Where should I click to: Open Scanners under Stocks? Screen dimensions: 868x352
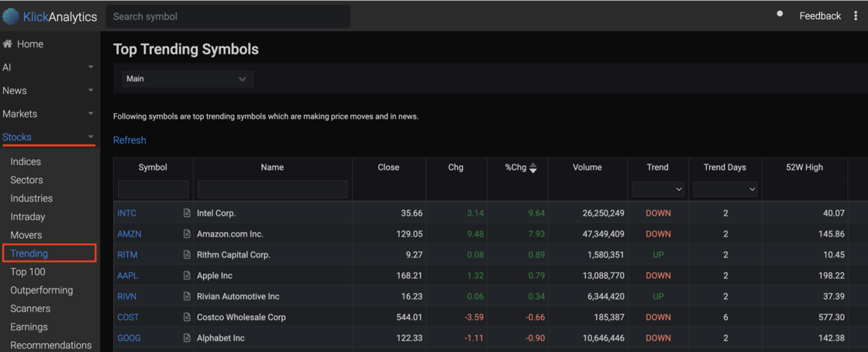(x=30, y=309)
